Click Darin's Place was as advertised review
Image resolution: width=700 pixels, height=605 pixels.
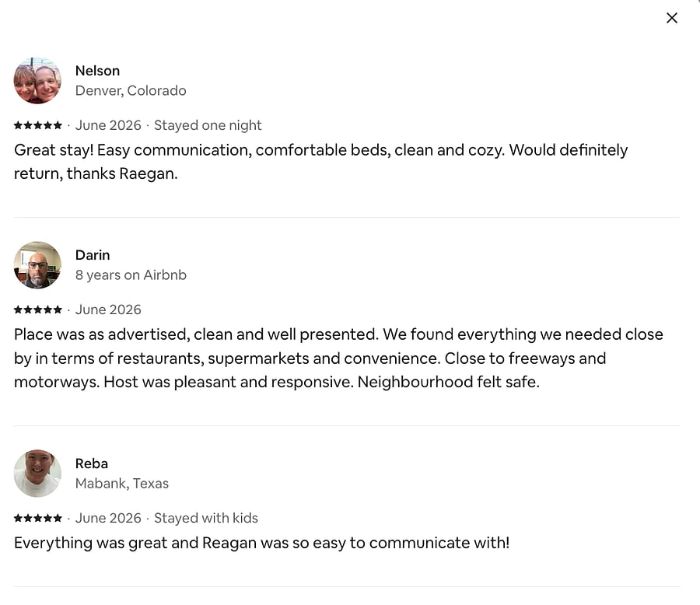tap(338, 358)
